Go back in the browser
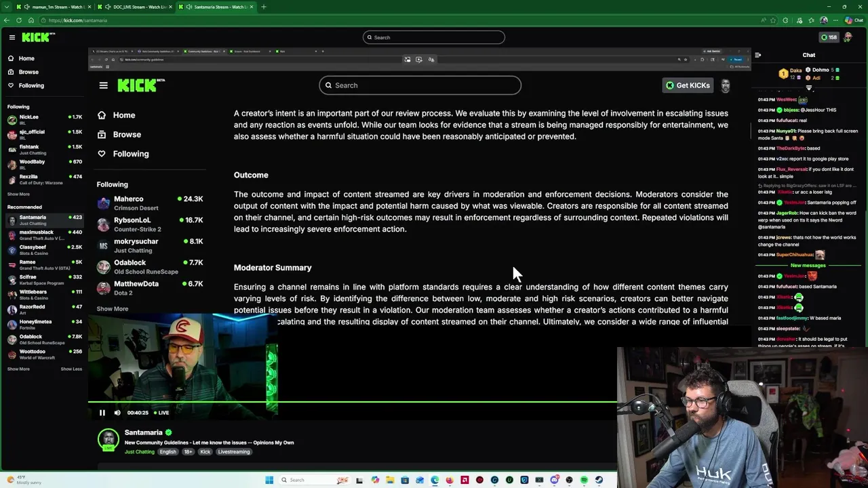The width and height of the screenshot is (868, 488). click(x=7, y=20)
